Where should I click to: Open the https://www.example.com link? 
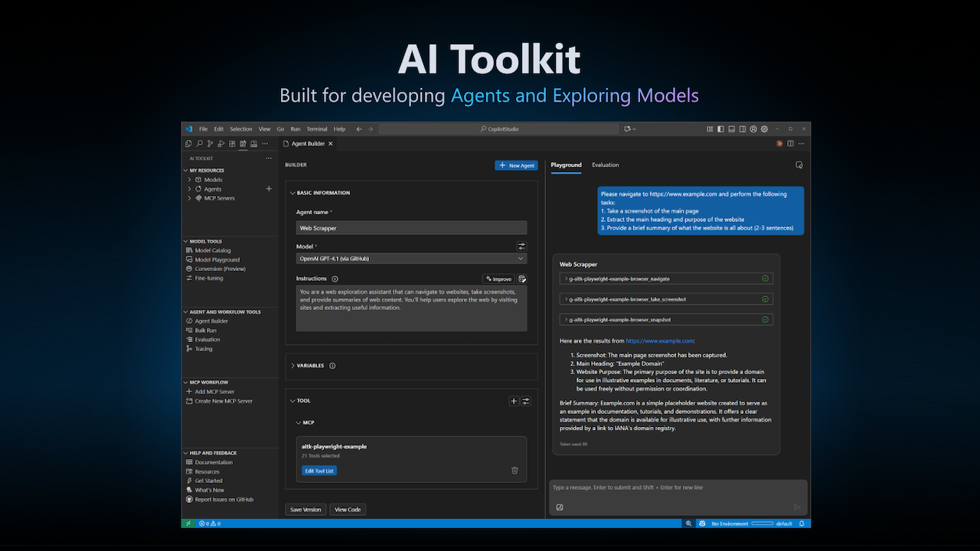[x=660, y=340]
